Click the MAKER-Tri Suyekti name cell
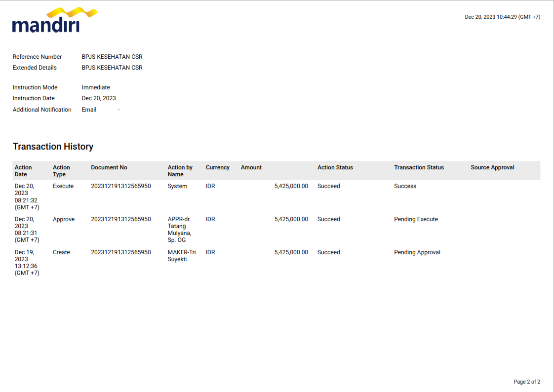The width and height of the screenshot is (554, 392). [181, 256]
